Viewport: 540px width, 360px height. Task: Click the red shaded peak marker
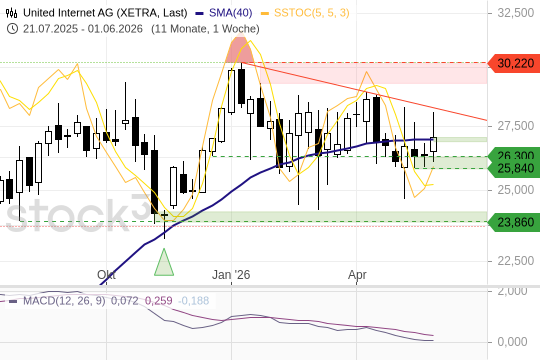click(x=239, y=48)
